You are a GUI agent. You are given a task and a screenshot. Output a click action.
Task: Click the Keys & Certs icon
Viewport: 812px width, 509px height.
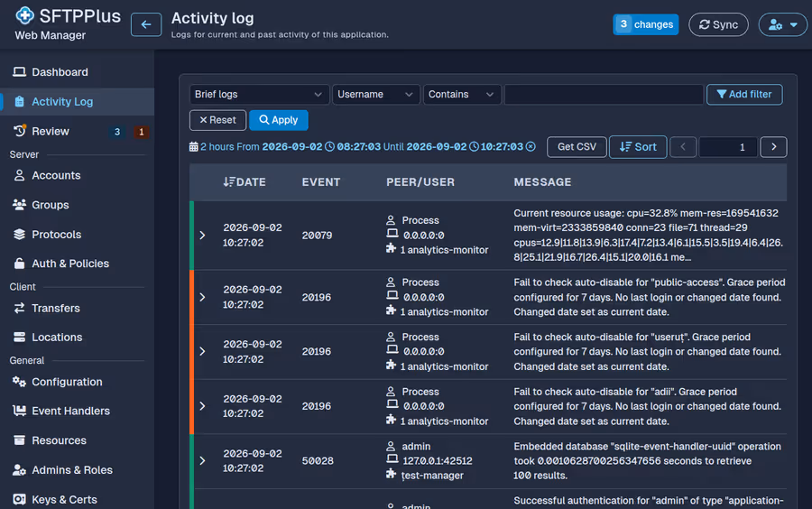(19, 499)
